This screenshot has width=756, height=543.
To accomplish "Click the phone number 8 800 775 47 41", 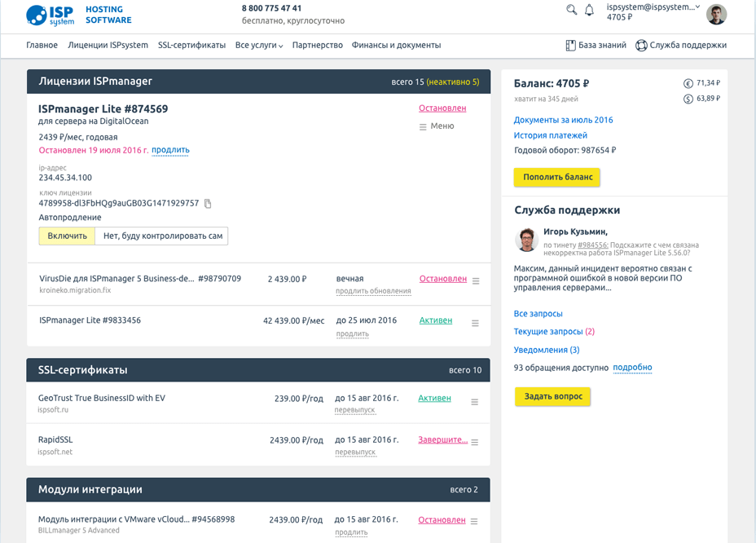I will point(271,8).
